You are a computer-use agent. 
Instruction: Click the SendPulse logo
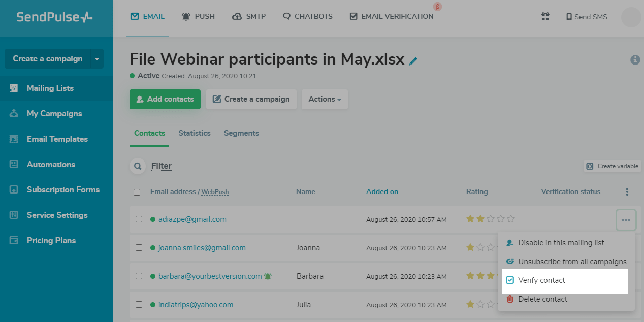(54, 17)
